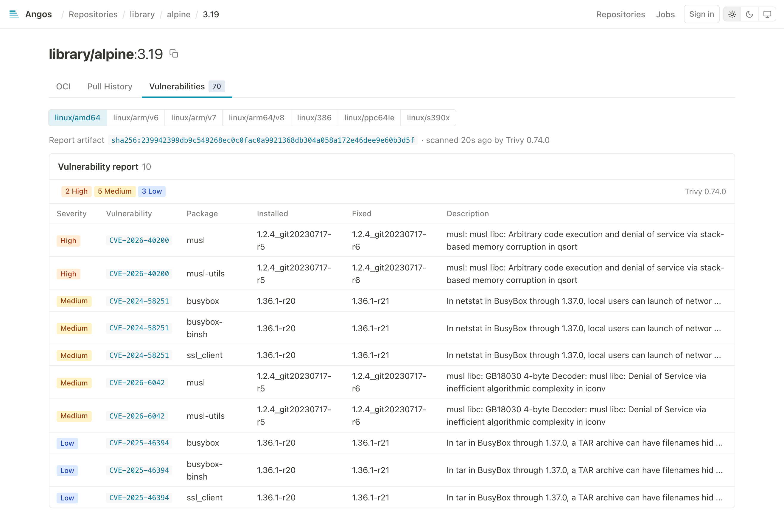Viewport: 784px width, 532px height.
Task: Open the OCI tab
Action: [63, 86]
